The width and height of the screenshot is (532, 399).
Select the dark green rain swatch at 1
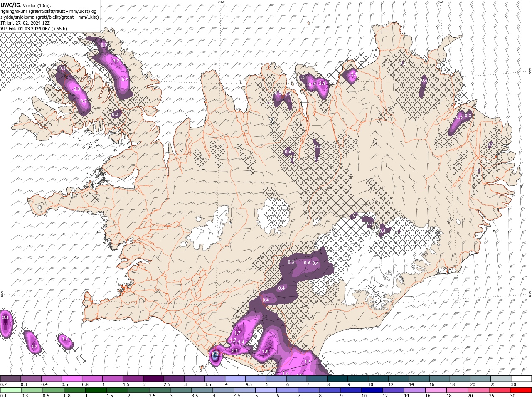pos(96,390)
